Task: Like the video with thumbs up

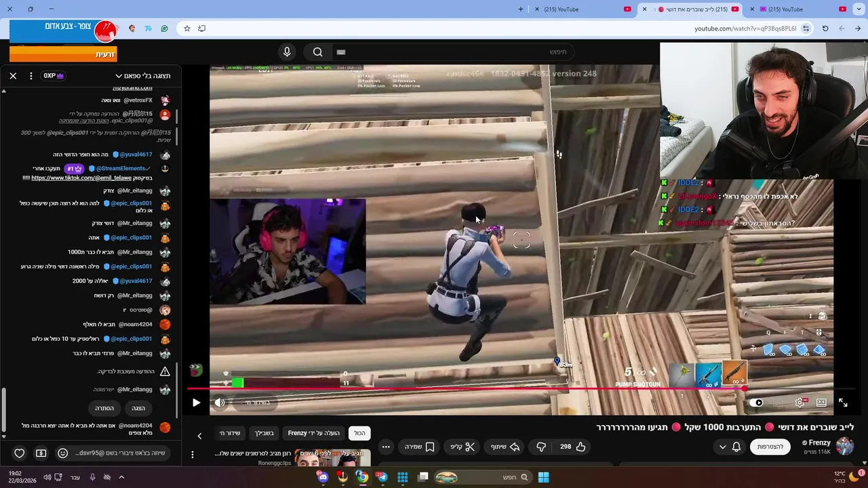Action: pos(573,447)
